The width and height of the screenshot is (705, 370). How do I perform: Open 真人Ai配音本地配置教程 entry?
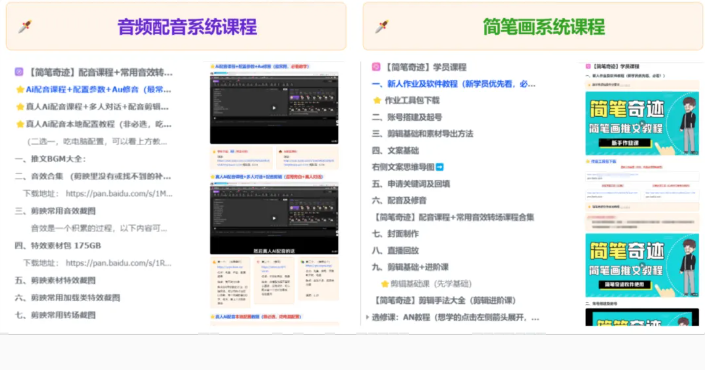point(98,125)
